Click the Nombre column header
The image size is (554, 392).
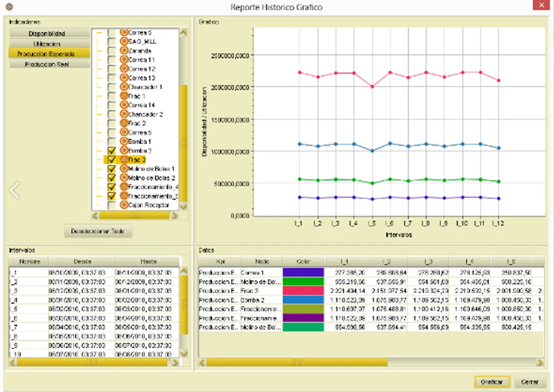pyautogui.click(x=29, y=261)
